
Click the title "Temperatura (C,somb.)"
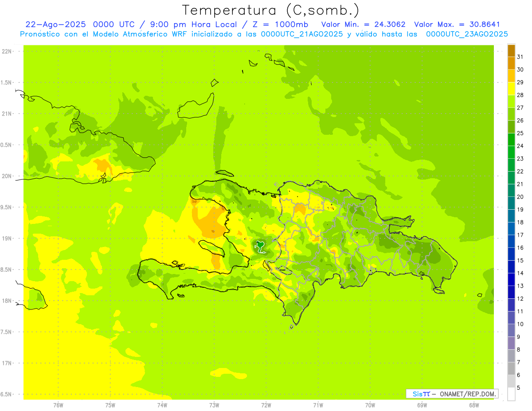click(x=270, y=11)
